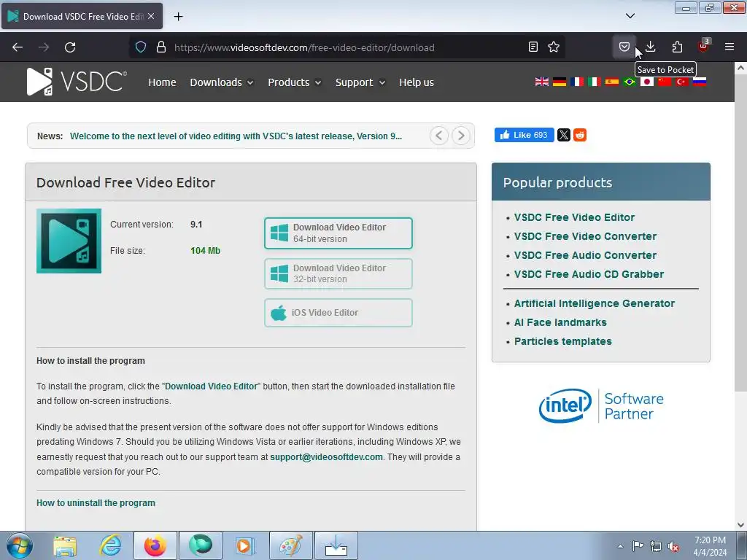Open AI Face landmarks link
The width and height of the screenshot is (747, 560).
point(560,322)
